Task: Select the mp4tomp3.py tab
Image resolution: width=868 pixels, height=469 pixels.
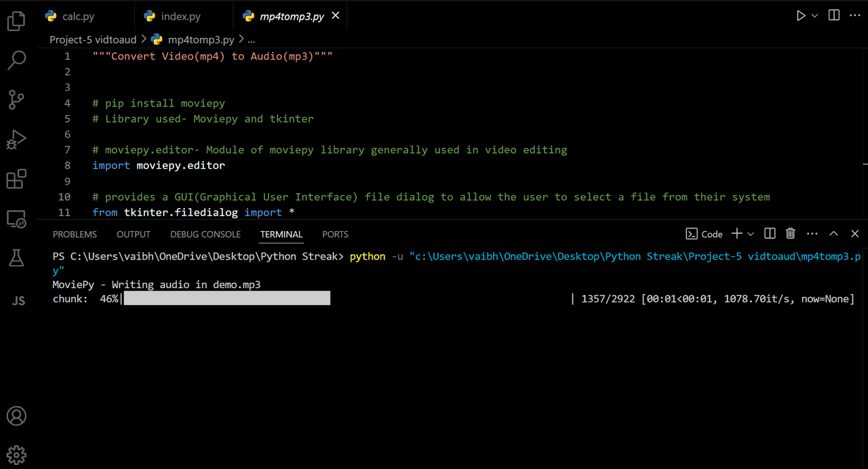Action: coord(292,16)
